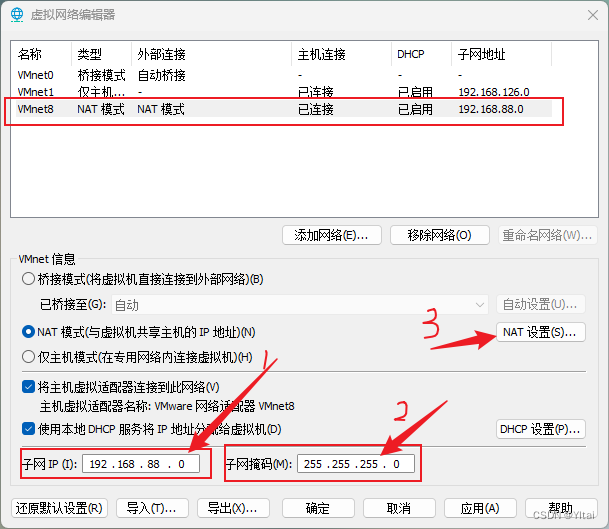Click the 应用(A) button

(x=480, y=508)
